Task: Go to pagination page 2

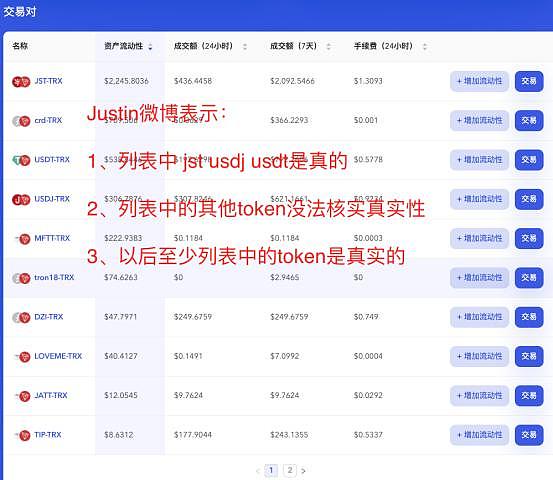Action: click(290, 470)
